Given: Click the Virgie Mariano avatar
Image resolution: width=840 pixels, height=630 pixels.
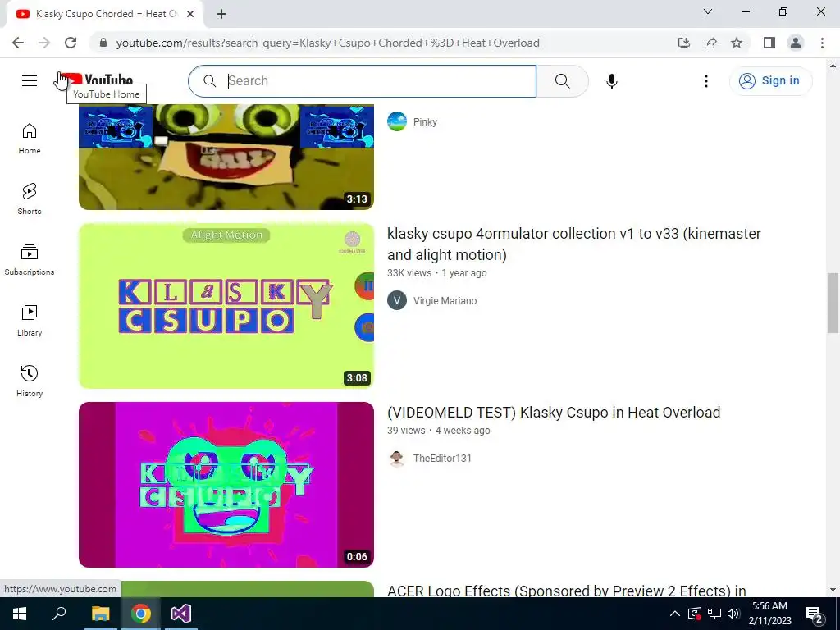Looking at the screenshot, I should click(397, 300).
